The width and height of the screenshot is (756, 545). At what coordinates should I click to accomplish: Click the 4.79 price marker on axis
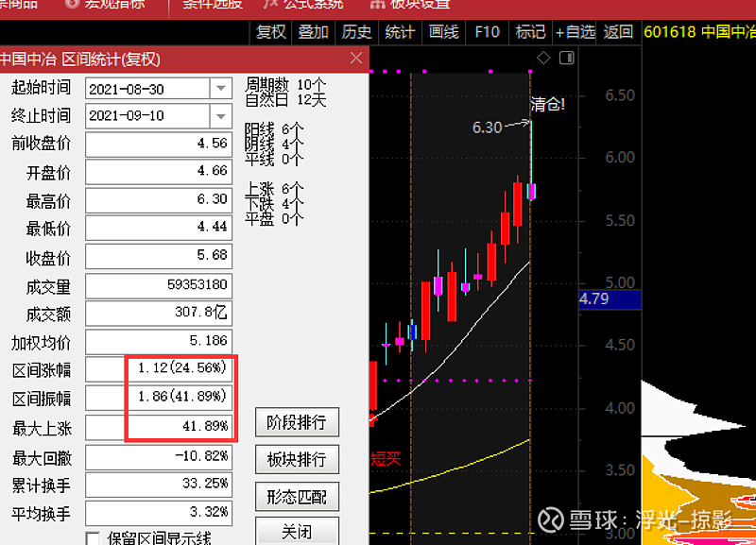[x=610, y=299]
